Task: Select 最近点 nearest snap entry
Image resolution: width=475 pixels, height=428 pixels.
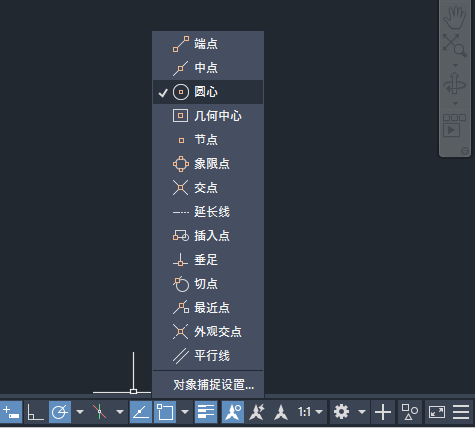Action: [208, 308]
